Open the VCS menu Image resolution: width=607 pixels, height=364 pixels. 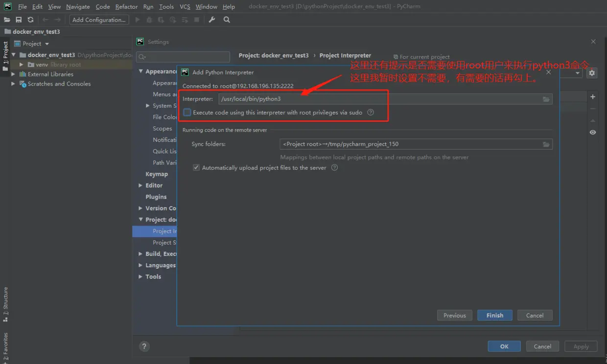[185, 7]
